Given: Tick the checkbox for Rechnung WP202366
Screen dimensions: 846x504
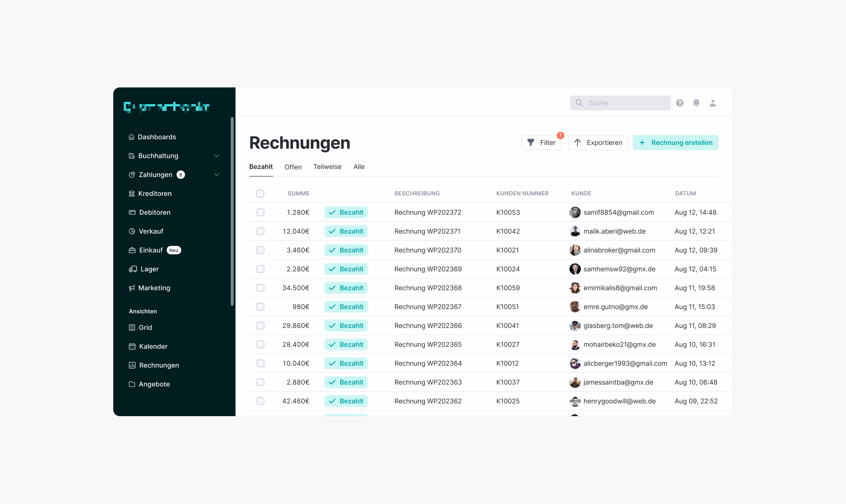Looking at the screenshot, I should tap(260, 326).
